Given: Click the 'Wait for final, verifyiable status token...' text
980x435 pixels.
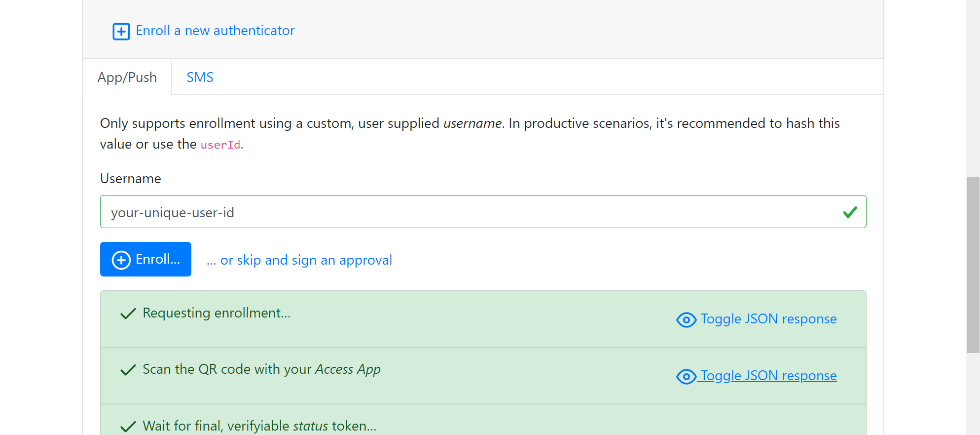Looking at the screenshot, I should [259, 426].
